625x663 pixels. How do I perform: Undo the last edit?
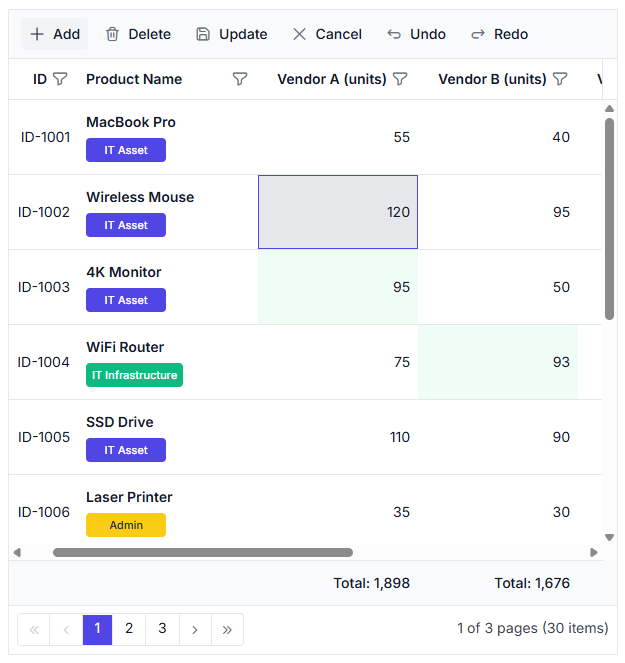[417, 34]
